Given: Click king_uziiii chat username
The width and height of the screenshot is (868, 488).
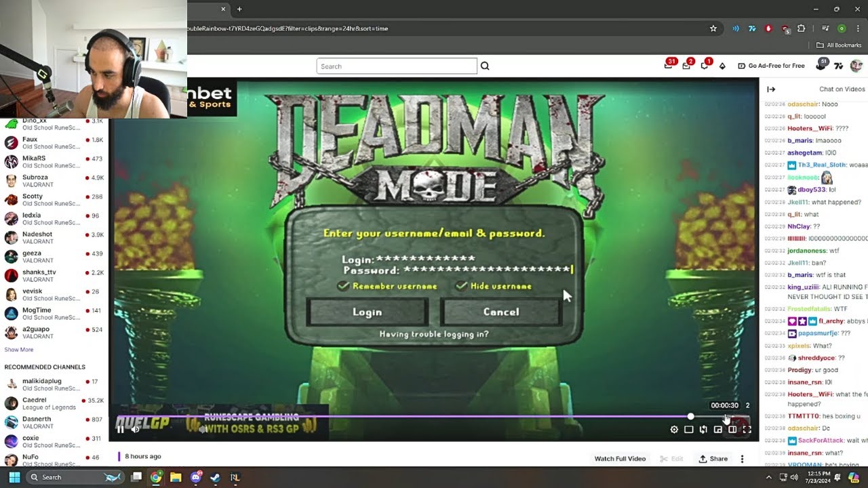Looking at the screenshot, I should pos(803,287).
